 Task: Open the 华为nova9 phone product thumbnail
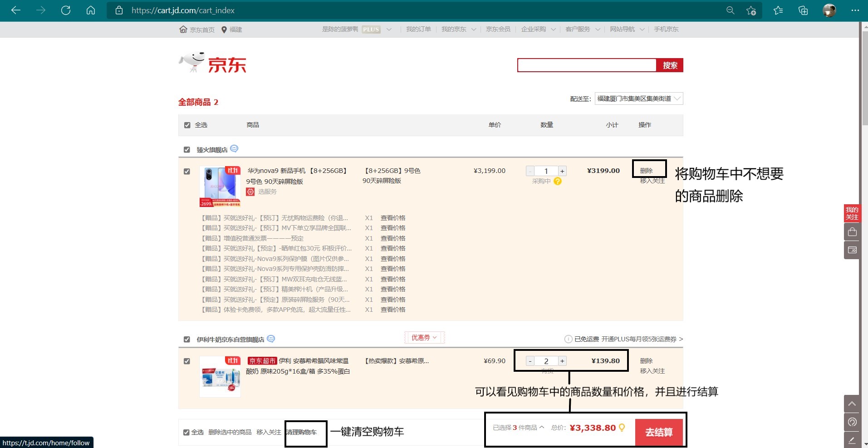point(220,187)
